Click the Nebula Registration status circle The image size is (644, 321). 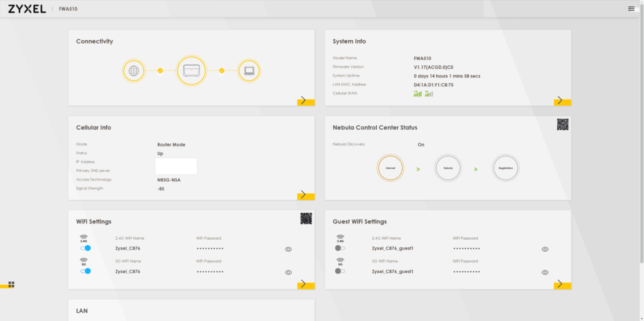coord(506,168)
